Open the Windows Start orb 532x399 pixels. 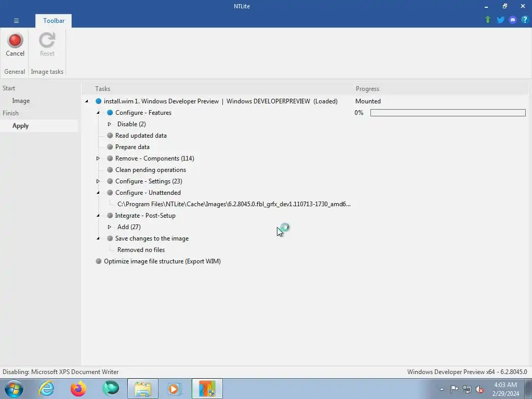14,389
